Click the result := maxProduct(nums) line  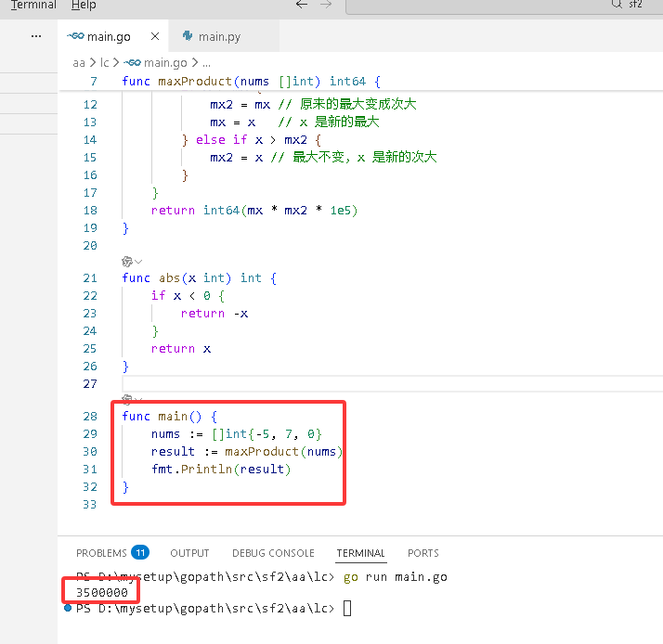point(246,452)
